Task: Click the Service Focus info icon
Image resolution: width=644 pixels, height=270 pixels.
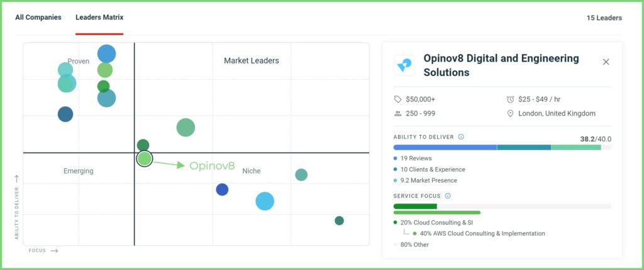Action: tap(447, 195)
